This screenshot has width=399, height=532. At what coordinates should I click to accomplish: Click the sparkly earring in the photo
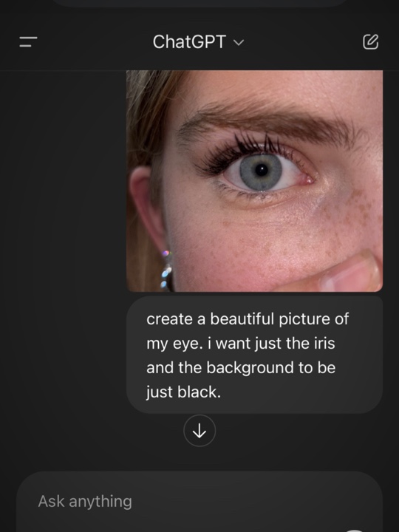coord(166,270)
